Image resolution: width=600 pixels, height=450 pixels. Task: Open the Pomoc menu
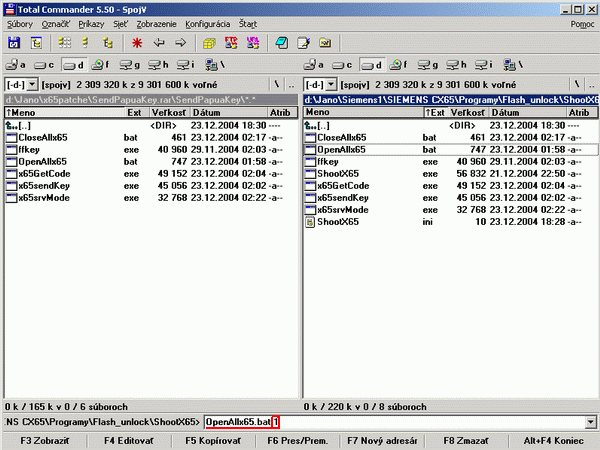click(582, 24)
